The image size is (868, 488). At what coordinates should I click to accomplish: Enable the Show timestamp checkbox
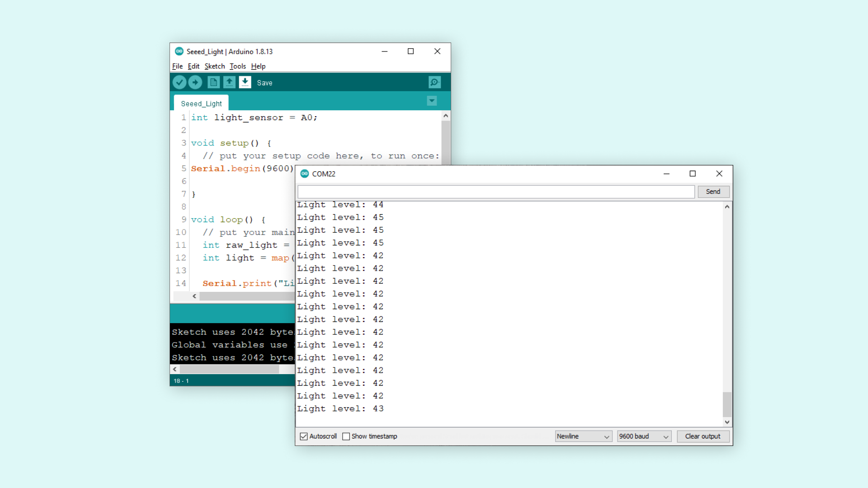pos(346,436)
